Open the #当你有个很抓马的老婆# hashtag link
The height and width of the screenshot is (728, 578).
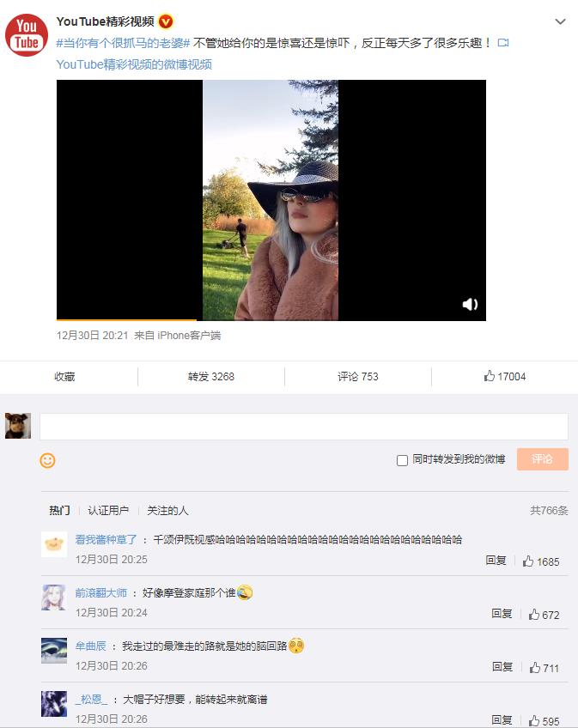pyautogui.click(x=123, y=43)
